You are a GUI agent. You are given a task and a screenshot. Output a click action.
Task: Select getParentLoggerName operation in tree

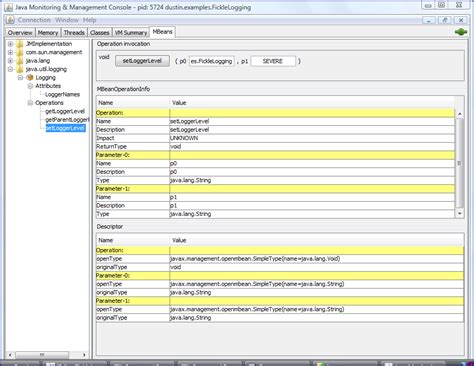tap(67, 119)
